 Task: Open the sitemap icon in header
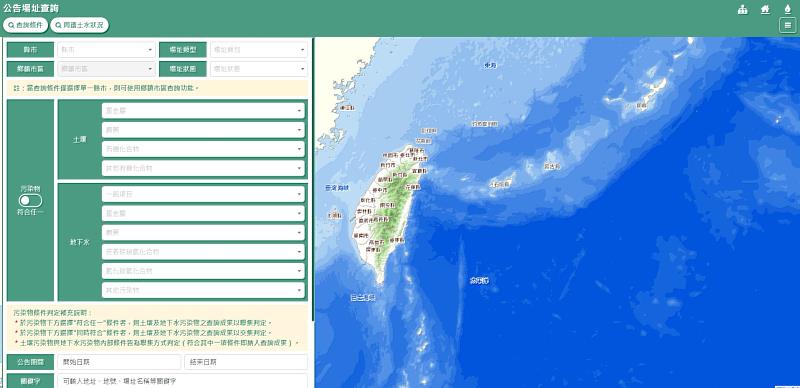743,9
